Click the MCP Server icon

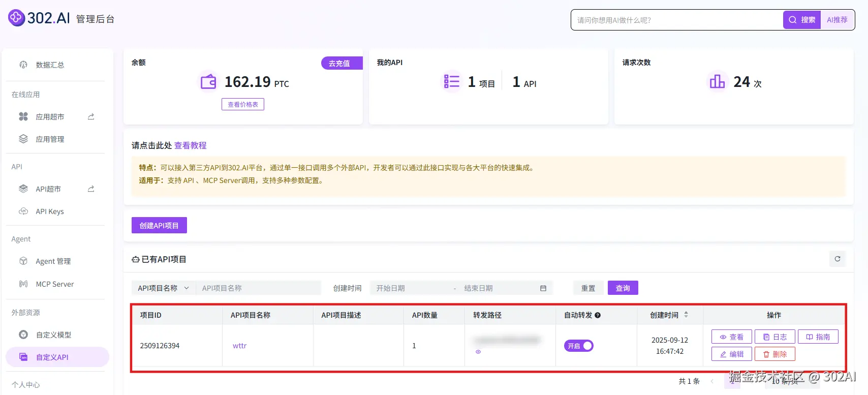point(23,284)
